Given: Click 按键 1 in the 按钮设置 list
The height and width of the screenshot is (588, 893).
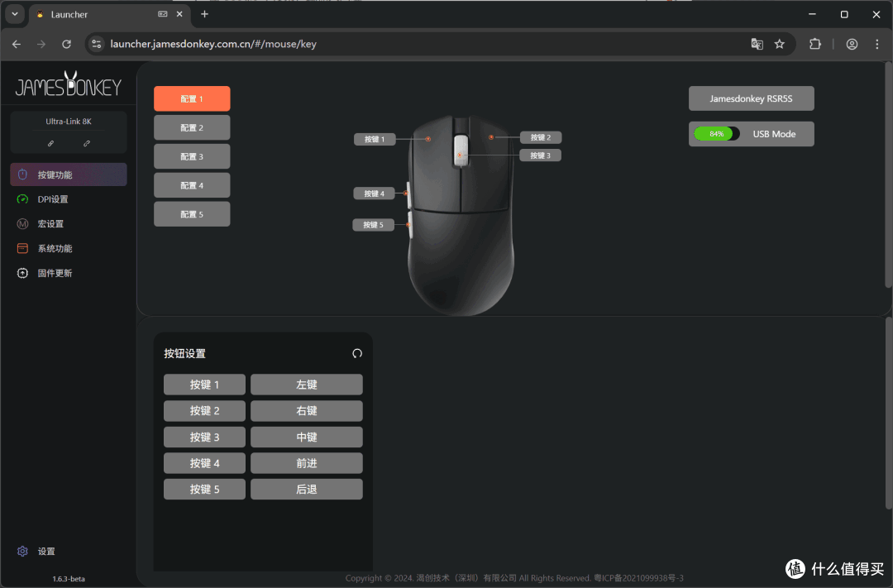Looking at the screenshot, I should pos(204,385).
